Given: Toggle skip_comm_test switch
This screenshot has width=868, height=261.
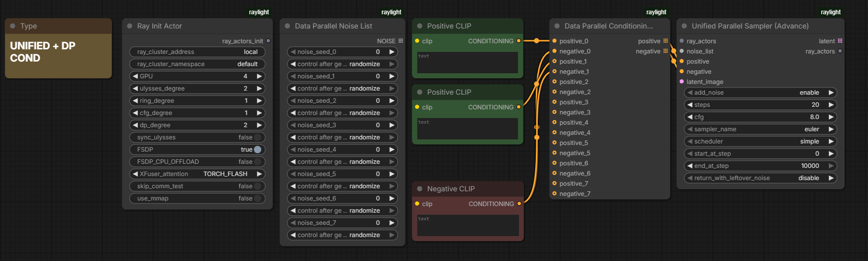Looking at the screenshot, I should click(x=257, y=186).
